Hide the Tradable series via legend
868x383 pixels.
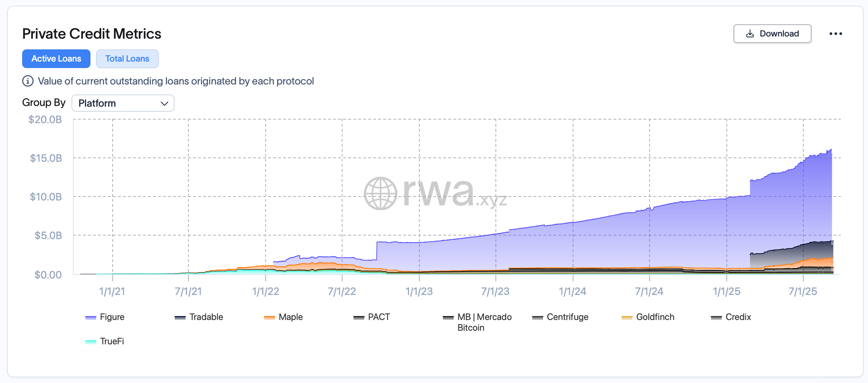point(206,317)
